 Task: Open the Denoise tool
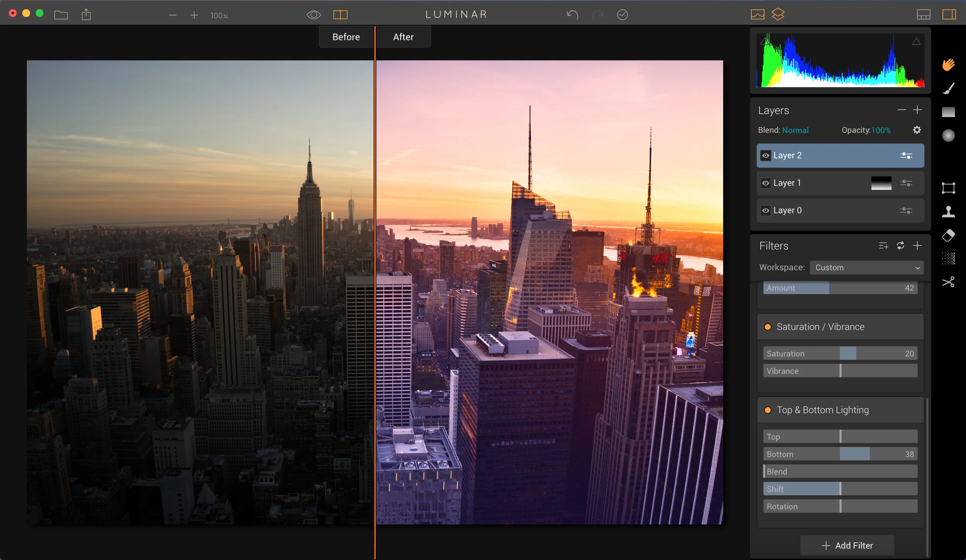click(949, 258)
